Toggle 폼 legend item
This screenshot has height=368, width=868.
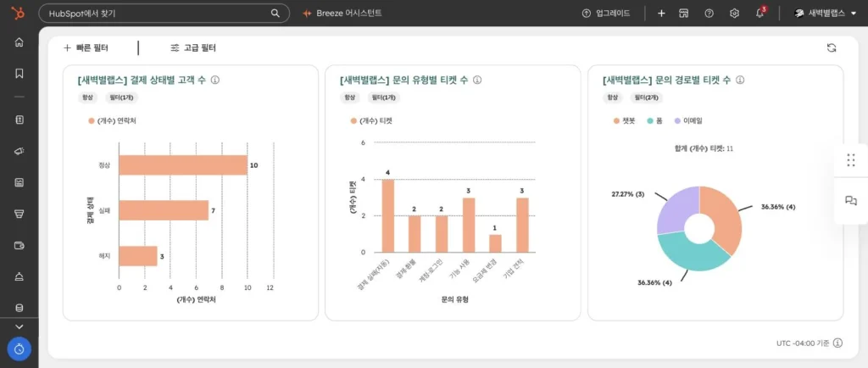pyautogui.click(x=655, y=120)
